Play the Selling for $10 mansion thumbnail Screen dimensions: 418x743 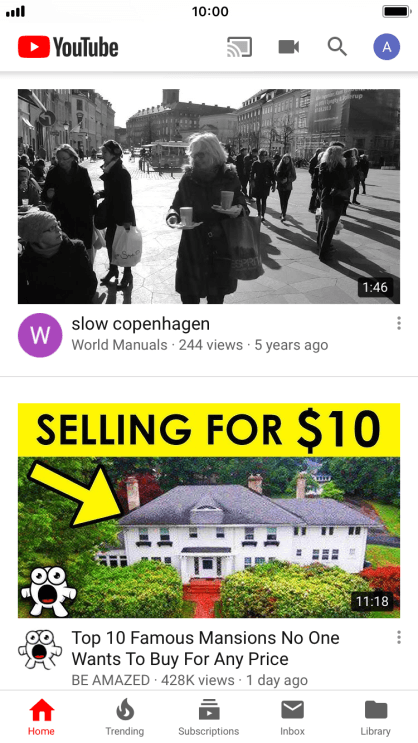209,510
